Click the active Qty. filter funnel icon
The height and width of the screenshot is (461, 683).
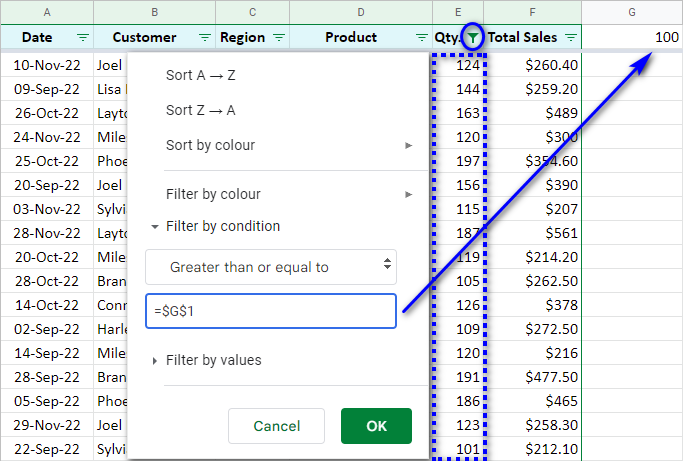[473, 38]
